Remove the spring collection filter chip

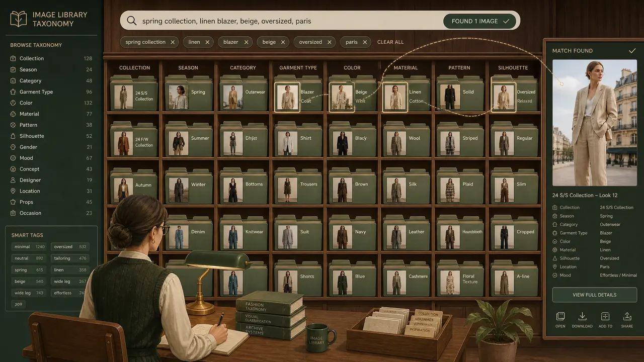[173, 42]
